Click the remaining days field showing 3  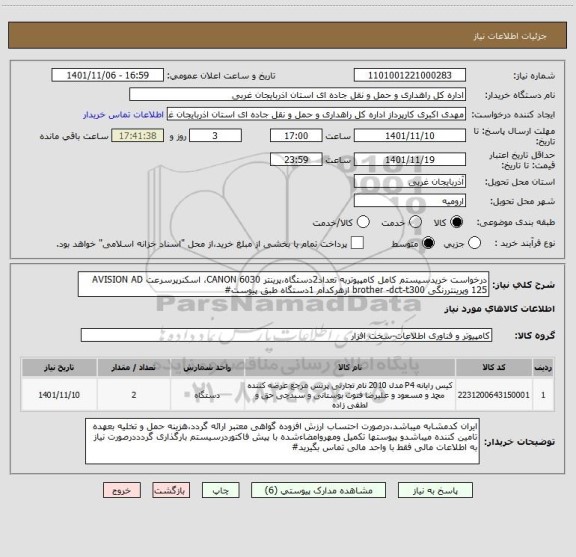pyautogui.click(x=215, y=136)
